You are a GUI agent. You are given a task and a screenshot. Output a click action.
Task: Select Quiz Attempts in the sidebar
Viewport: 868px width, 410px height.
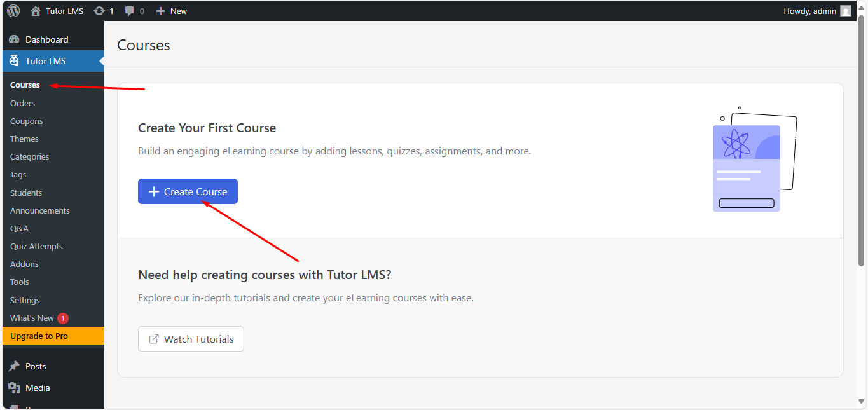(36, 246)
